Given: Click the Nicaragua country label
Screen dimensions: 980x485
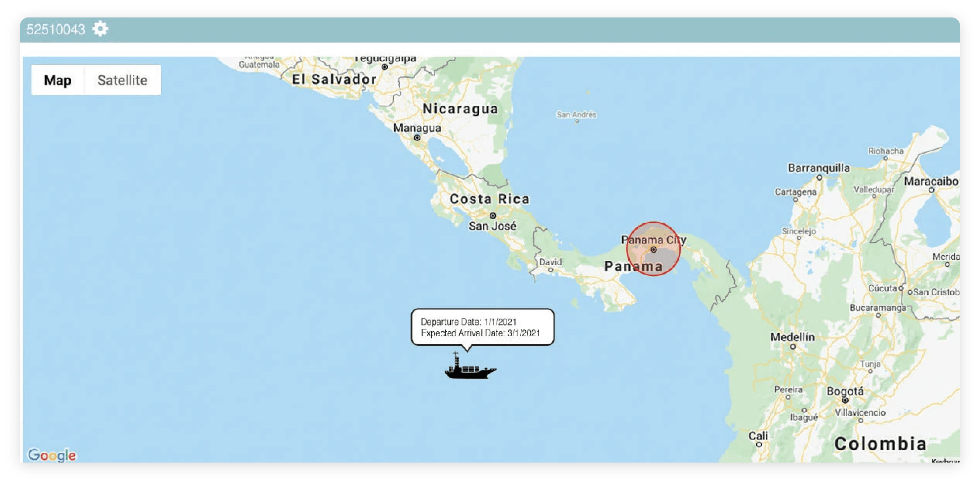Looking at the screenshot, I should click(460, 109).
